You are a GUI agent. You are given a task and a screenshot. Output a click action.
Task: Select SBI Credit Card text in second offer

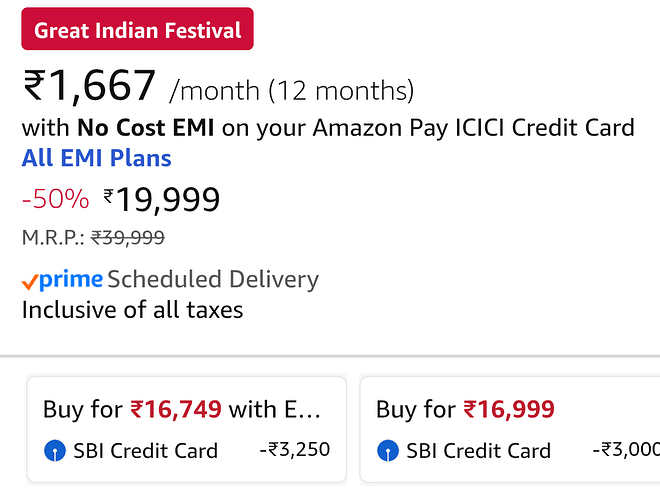478,451
